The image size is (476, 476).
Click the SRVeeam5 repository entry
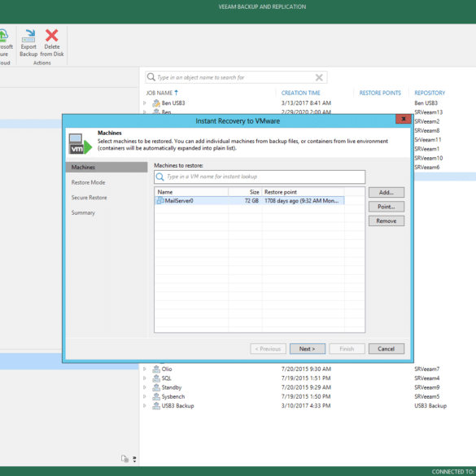427,396
